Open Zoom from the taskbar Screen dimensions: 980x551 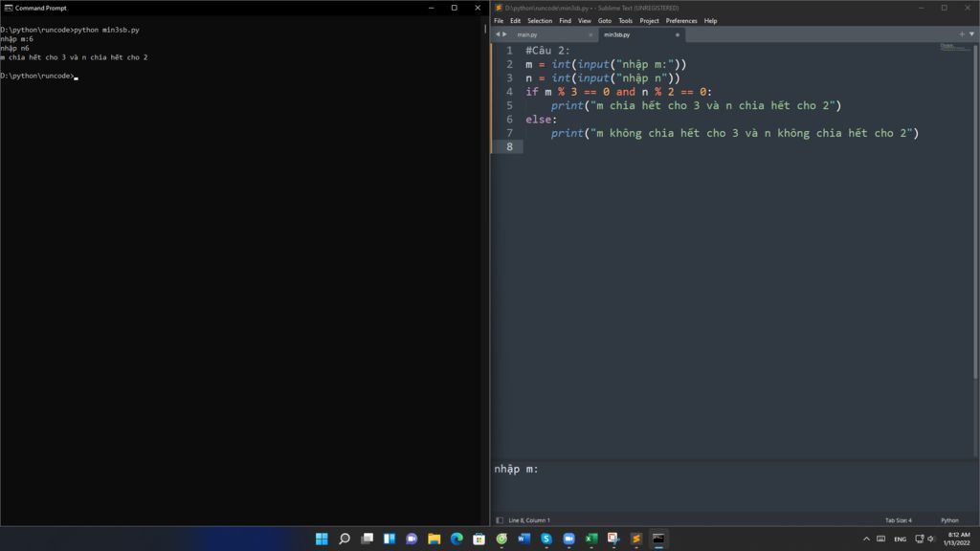pos(568,539)
